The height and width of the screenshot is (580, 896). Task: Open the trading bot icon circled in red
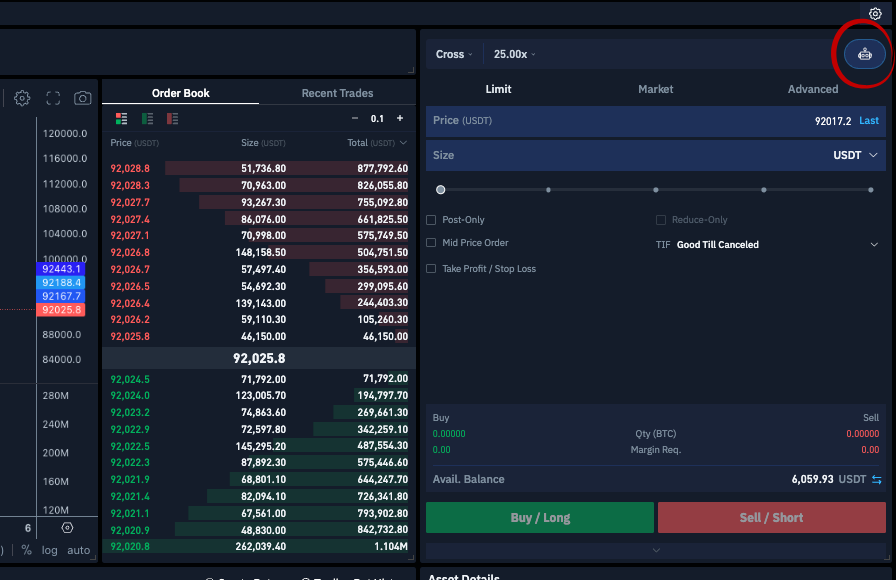pos(865,54)
